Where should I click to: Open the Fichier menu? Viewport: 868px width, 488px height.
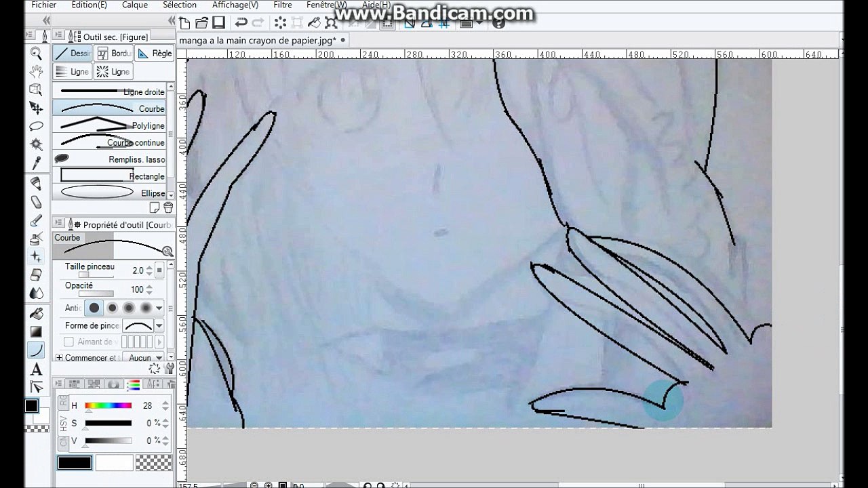point(43,5)
